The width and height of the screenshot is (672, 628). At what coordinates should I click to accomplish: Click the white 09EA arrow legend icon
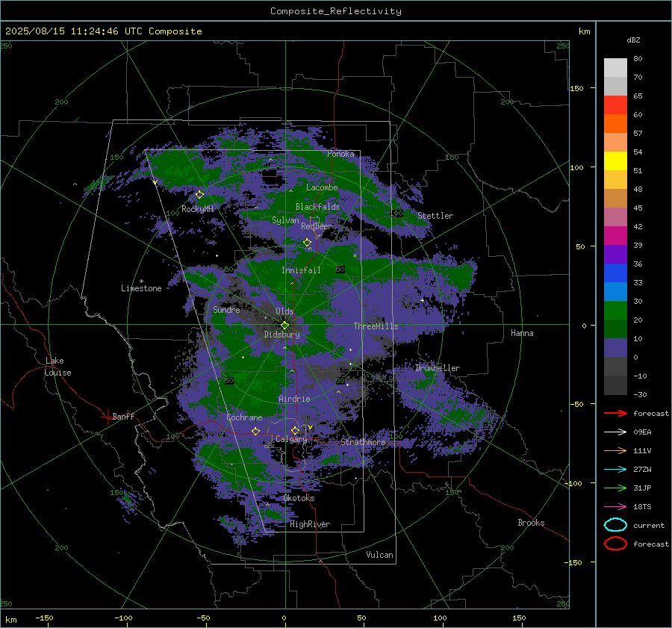pyautogui.click(x=615, y=432)
